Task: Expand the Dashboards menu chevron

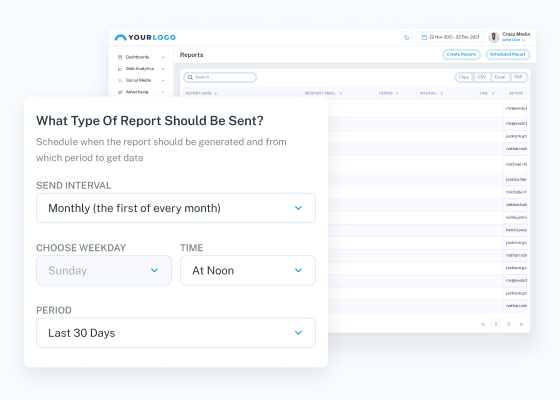Action: tap(163, 58)
